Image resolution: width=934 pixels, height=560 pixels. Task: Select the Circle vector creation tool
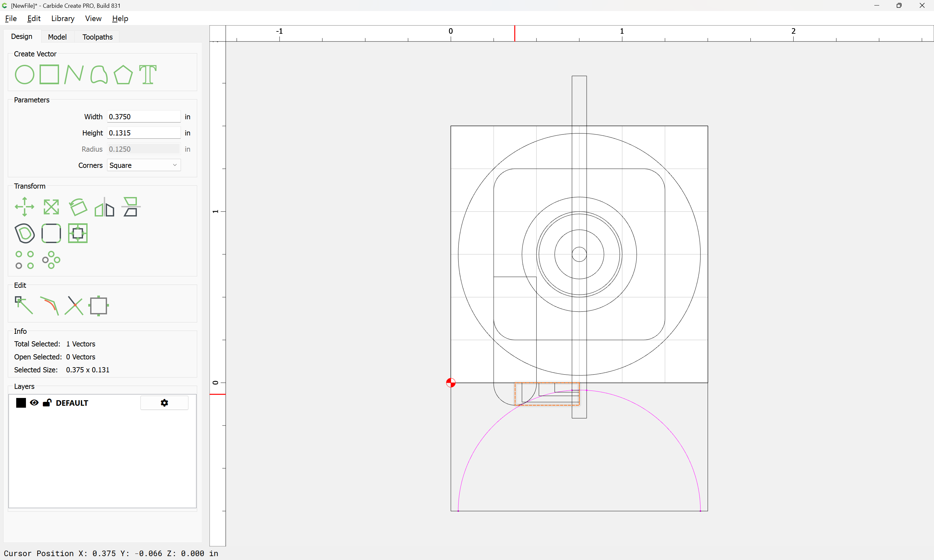click(25, 74)
